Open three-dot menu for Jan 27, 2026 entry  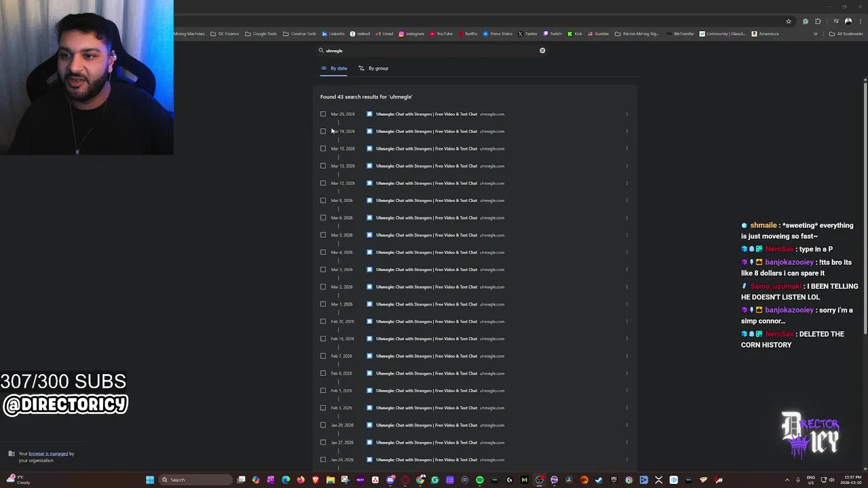coord(627,443)
